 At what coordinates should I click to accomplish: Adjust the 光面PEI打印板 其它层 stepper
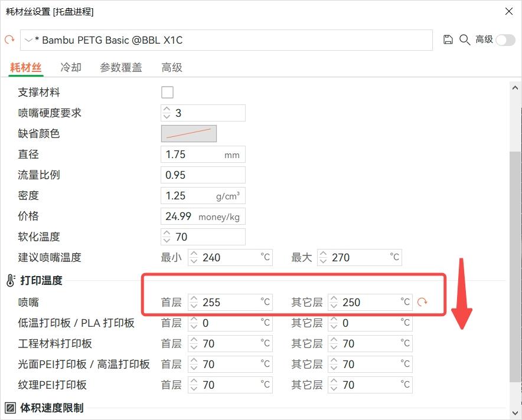click(x=334, y=364)
